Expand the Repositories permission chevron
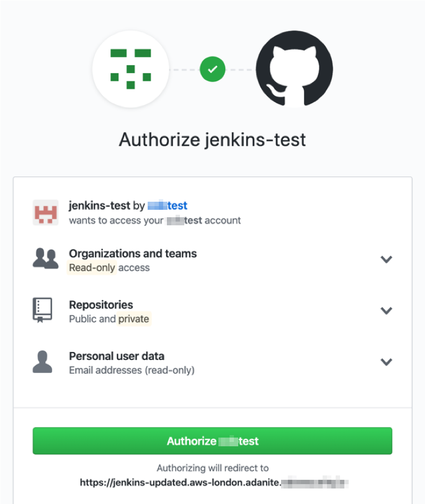Screen dimensions: 425x504 tap(386, 310)
